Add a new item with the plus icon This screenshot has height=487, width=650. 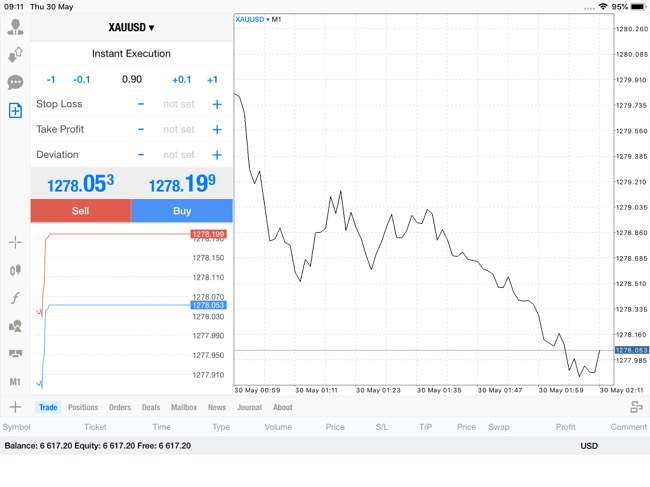pyautogui.click(x=15, y=407)
